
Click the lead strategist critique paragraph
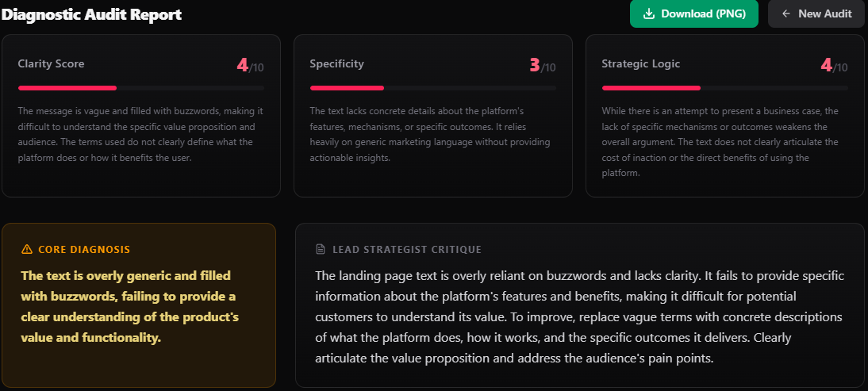point(578,317)
